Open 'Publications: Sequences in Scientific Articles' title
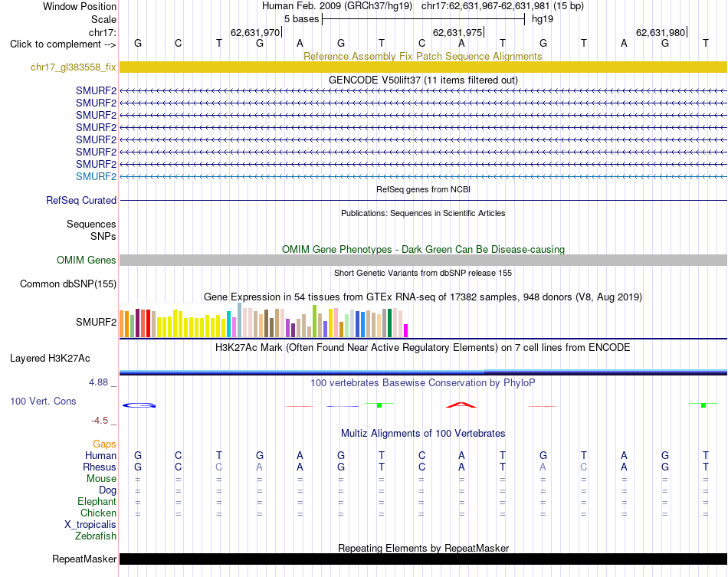This screenshot has height=577, width=728. tap(423, 213)
